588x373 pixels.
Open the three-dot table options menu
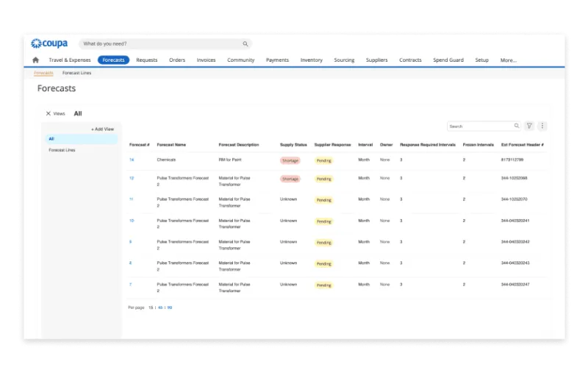(542, 126)
